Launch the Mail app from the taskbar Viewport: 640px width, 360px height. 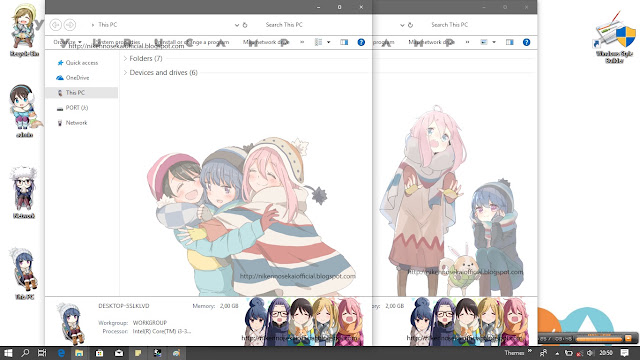pos(119,353)
